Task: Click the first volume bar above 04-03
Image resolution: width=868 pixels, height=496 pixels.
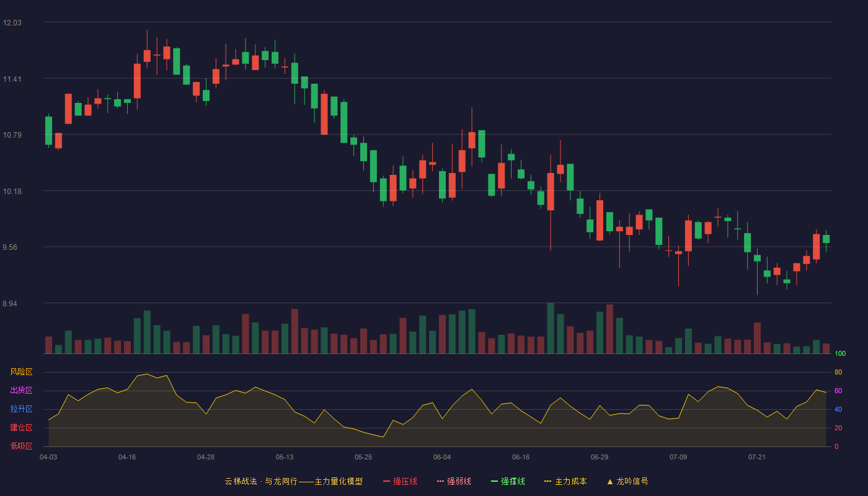Action: [x=48, y=345]
